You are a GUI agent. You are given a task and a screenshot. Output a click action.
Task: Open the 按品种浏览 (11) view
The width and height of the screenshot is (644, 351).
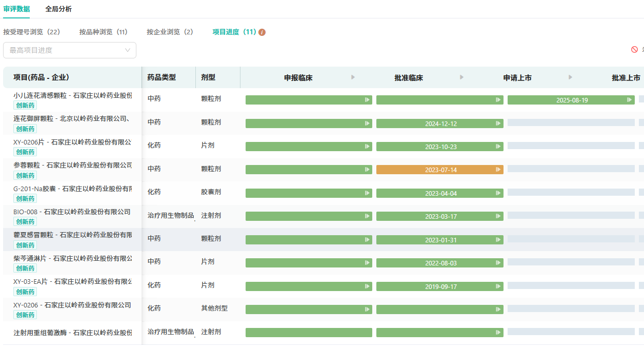pyautogui.click(x=104, y=32)
